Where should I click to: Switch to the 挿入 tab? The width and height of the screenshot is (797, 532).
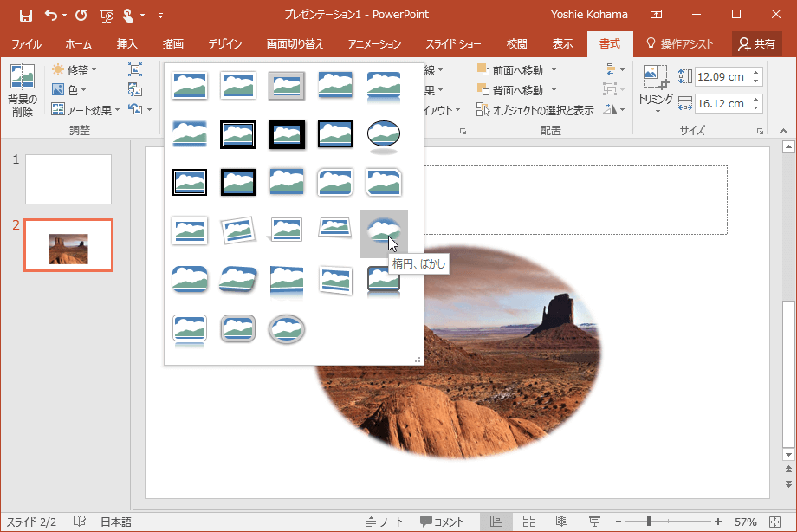tap(127, 43)
